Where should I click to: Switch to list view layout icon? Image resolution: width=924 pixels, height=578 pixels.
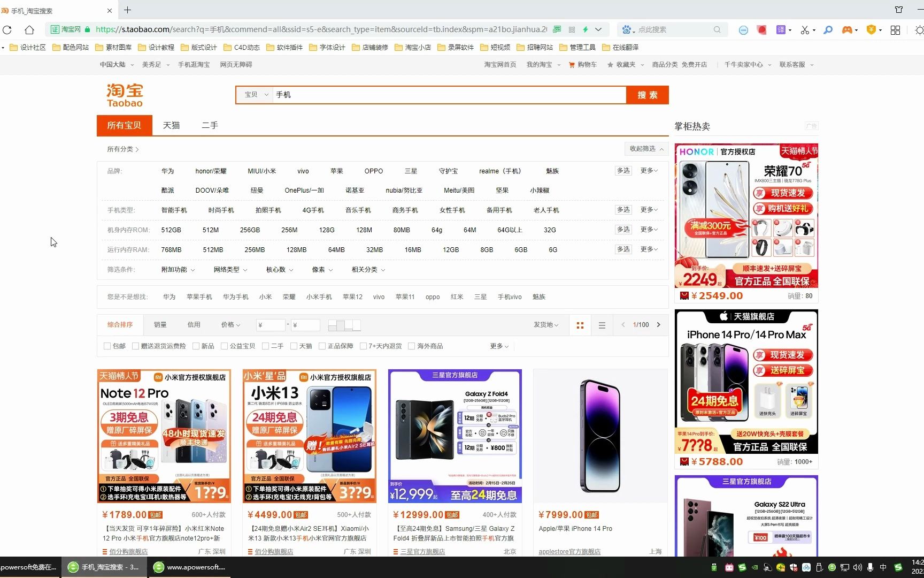tap(602, 325)
